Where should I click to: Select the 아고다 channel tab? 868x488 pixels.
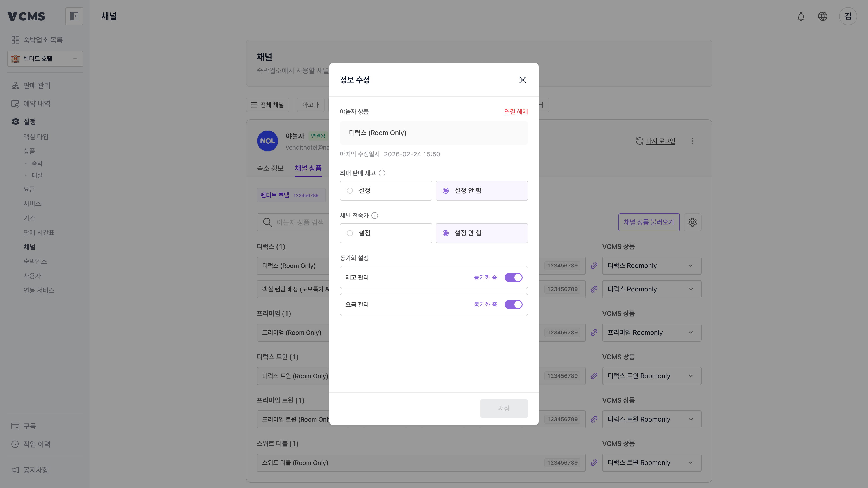click(310, 105)
